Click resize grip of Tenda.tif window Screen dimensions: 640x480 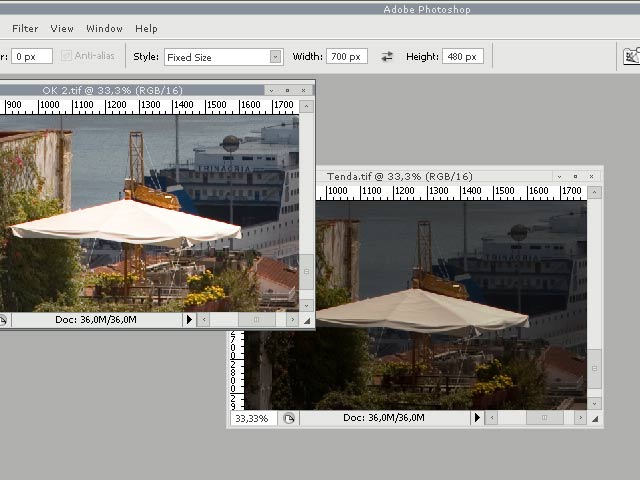pyautogui.click(x=595, y=419)
